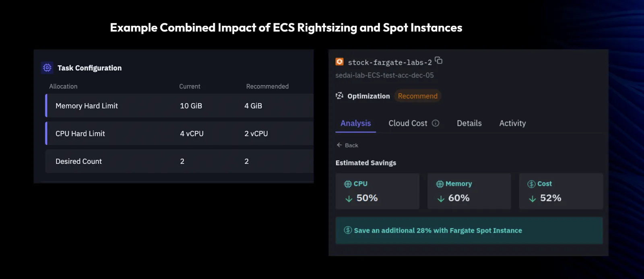Click the Optimization sparkle icon
This screenshot has height=279, width=644.
point(340,96)
